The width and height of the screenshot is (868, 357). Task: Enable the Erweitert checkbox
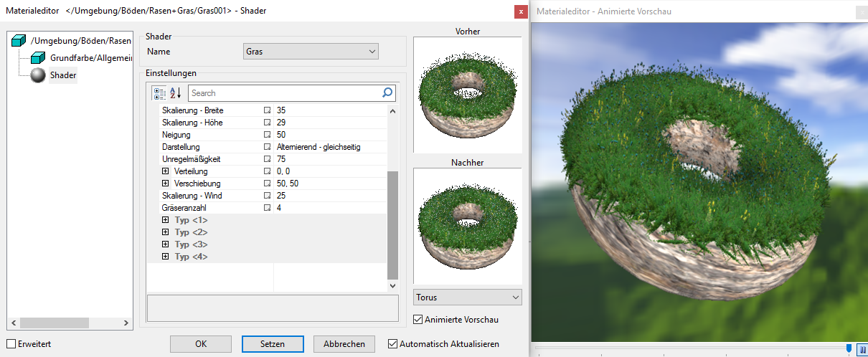click(x=11, y=343)
